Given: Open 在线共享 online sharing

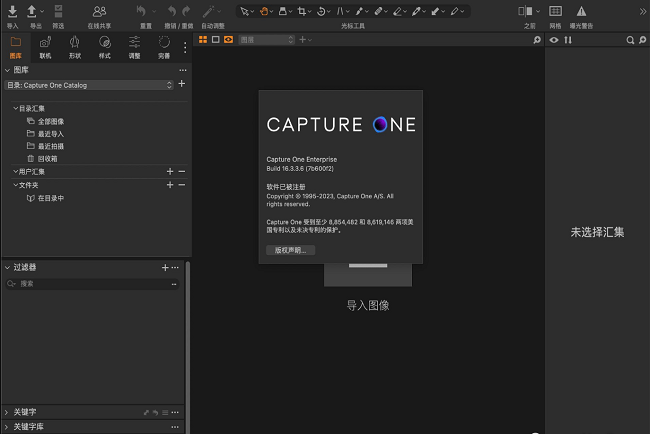Looking at the screenshot, I should [x=99, y=12].
